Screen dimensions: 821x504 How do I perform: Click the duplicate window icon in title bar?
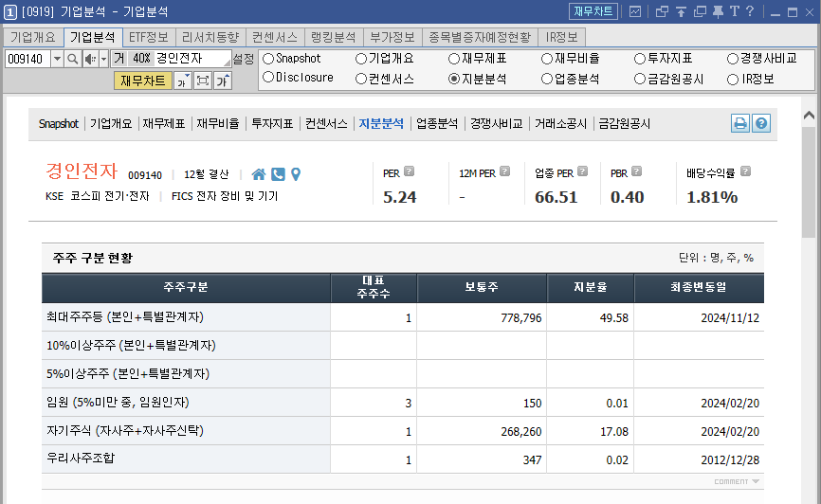(700, 11)
